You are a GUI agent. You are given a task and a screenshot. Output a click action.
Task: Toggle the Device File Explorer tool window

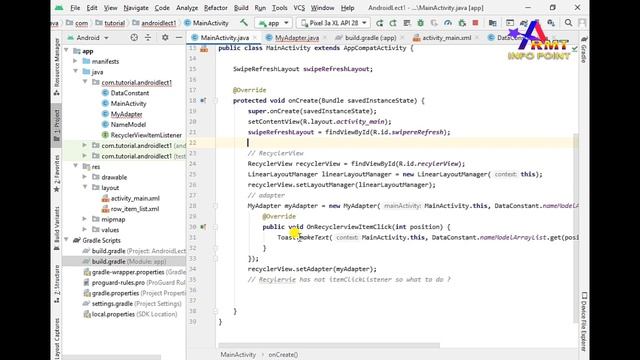point(584,322)
